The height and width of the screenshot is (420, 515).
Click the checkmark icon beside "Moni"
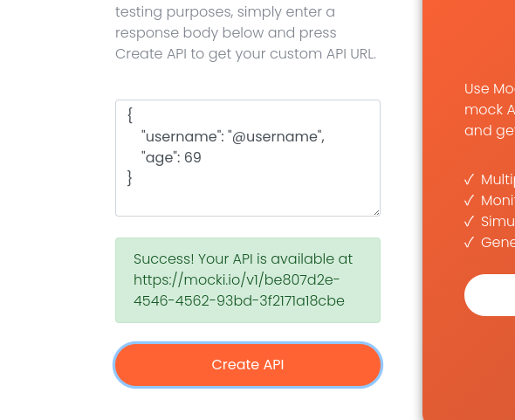pos(469,201)
